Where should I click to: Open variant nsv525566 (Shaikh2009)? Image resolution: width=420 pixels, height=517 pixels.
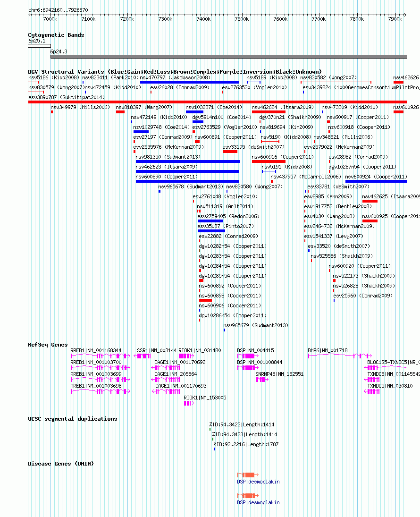(x=342, y=256)
